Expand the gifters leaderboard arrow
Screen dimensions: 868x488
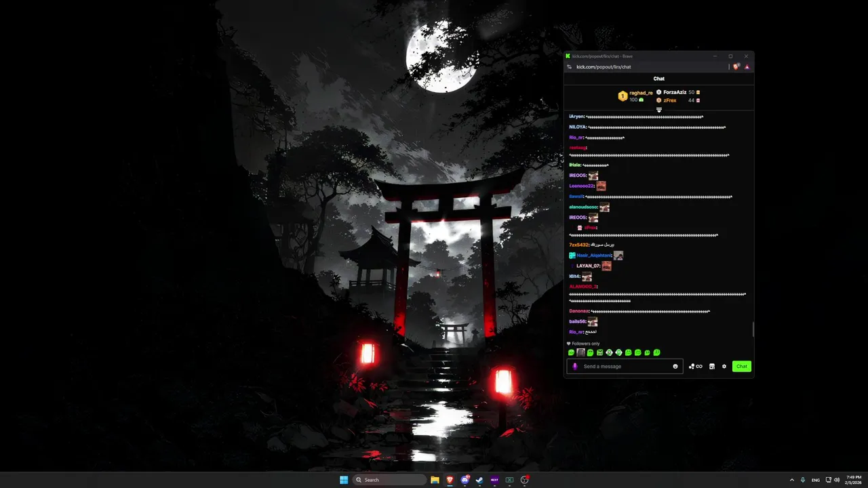click(x=658, y=110)
